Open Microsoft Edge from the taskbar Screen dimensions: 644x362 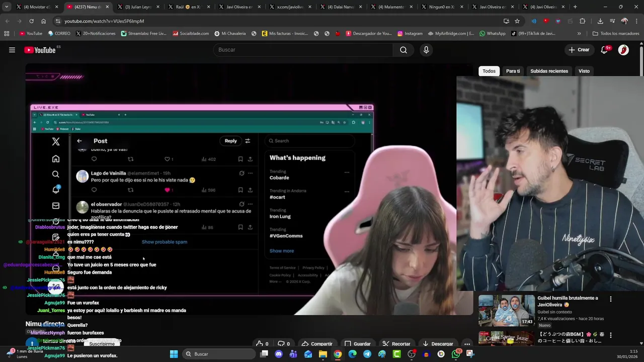(x=352, y=354)
